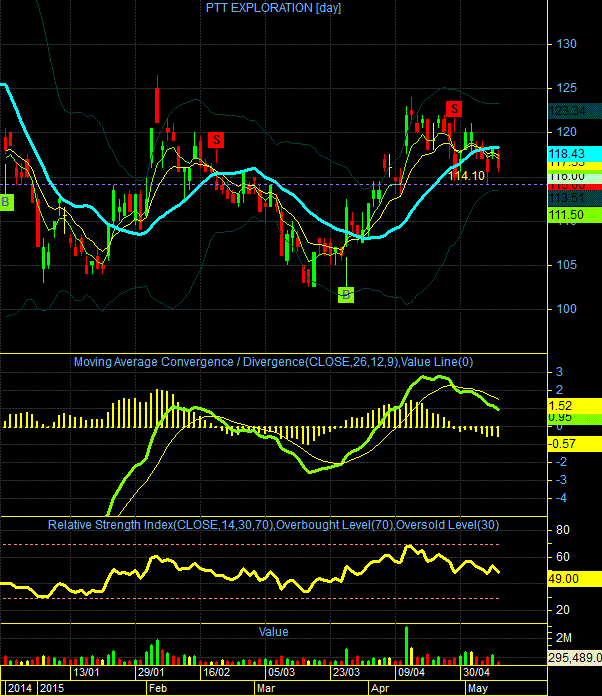
Task: Click the 1.52 MACD signal value label
Action: [x=575, y=406]
